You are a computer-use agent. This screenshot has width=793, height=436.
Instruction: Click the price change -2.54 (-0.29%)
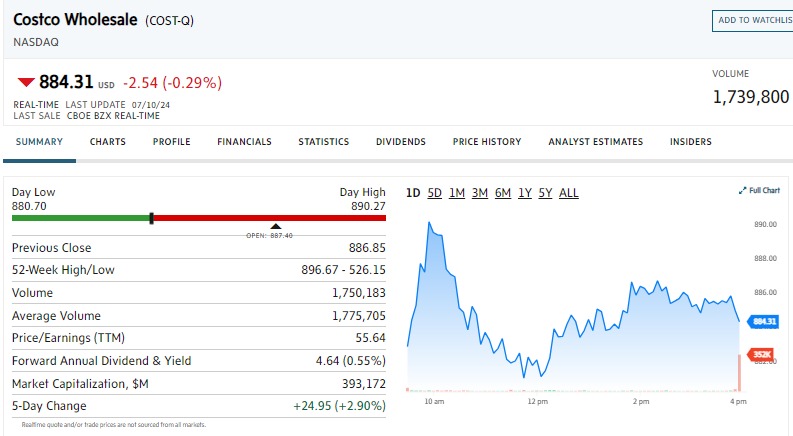172,82
